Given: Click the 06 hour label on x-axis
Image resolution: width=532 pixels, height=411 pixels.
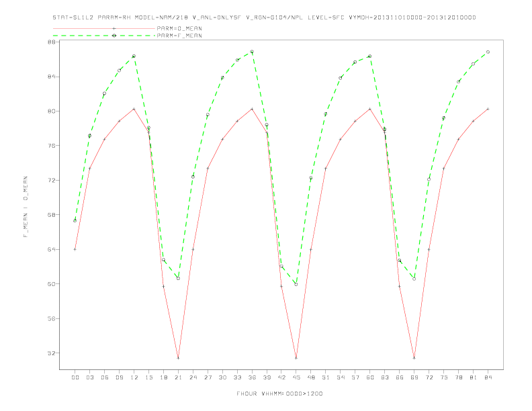Looking at the screenshot, I should coord(105,377).
